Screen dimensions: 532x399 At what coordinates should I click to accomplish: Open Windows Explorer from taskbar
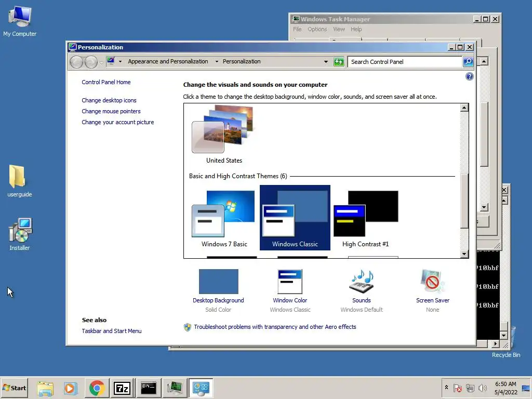[46, 388]
